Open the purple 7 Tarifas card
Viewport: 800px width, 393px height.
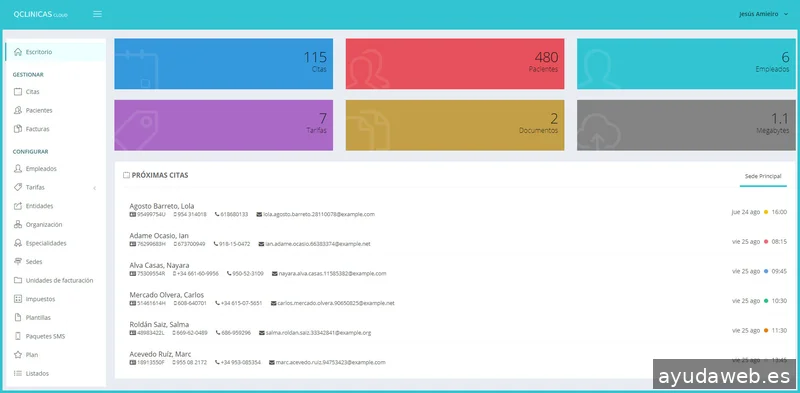tap(223, 125)
